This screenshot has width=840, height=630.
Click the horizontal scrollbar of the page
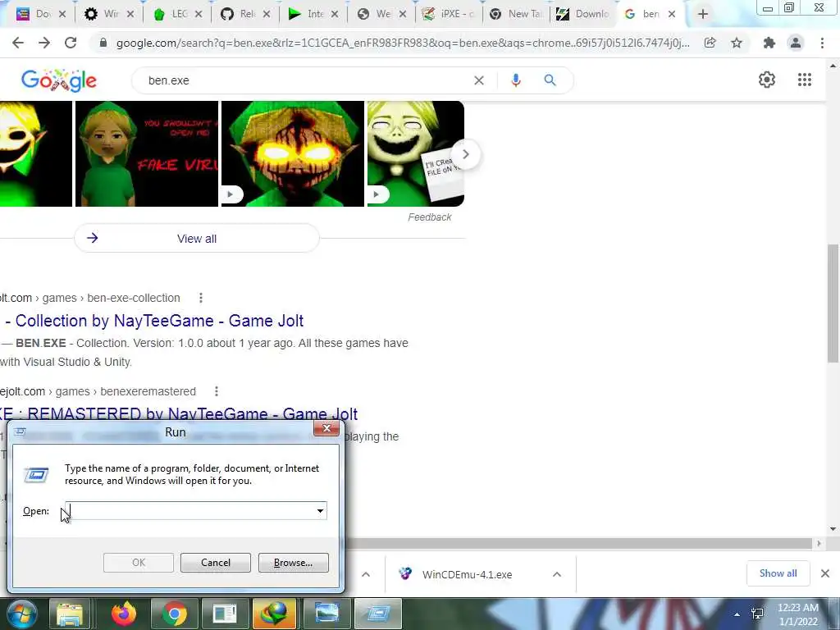coord(578,544)
